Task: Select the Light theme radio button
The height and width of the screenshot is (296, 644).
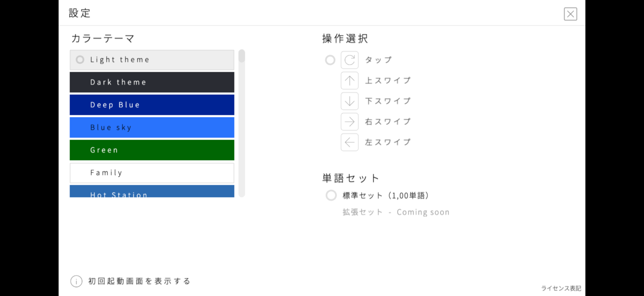Action: tap(80, 60)
